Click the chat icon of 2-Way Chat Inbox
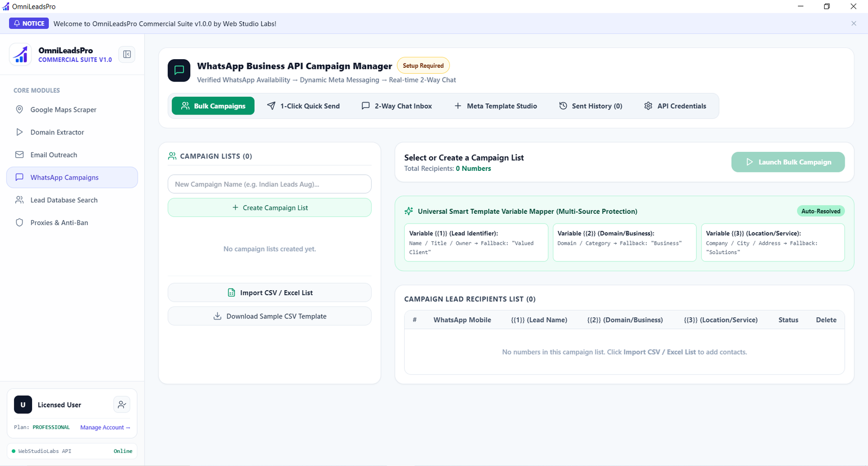The image size is (868, 466). 366,106
